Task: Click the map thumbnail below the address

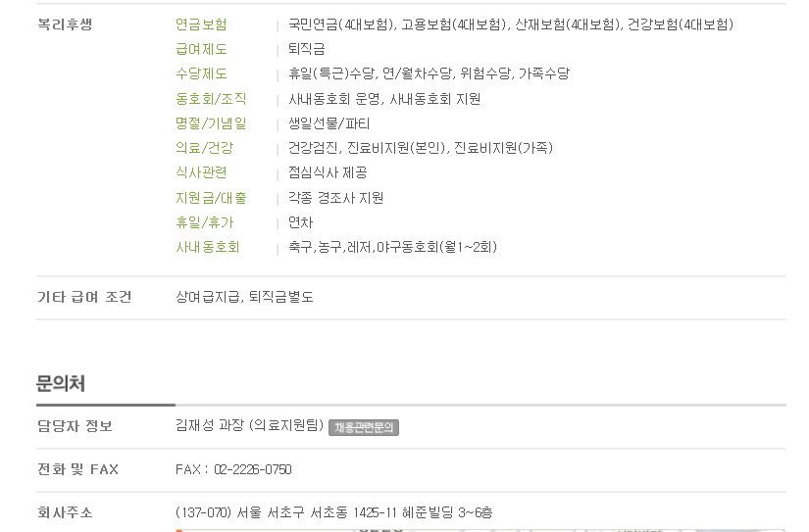Action: [480, 529]
